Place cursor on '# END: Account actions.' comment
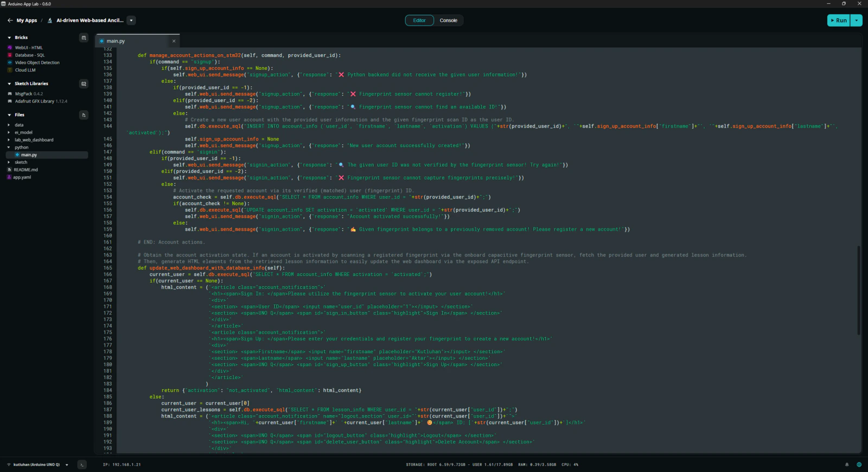The width and height of the screenshot is (868, 472). point(171,242)
